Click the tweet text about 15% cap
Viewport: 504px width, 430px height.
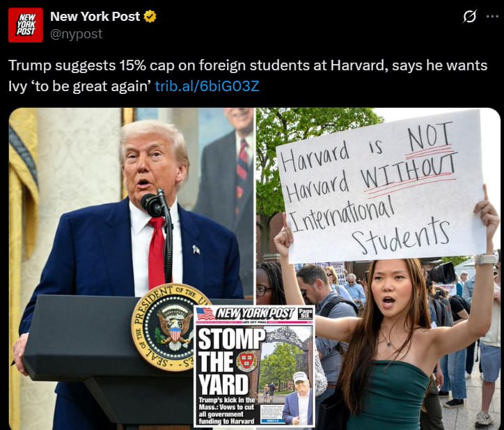pos(248,76)
